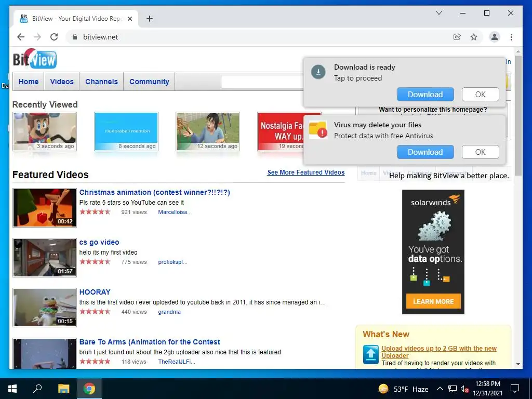The width and height of the screenshot is (532, 399).
Task: Visit uploader TheRealJLFi's channel
Action: coord(177,362)
